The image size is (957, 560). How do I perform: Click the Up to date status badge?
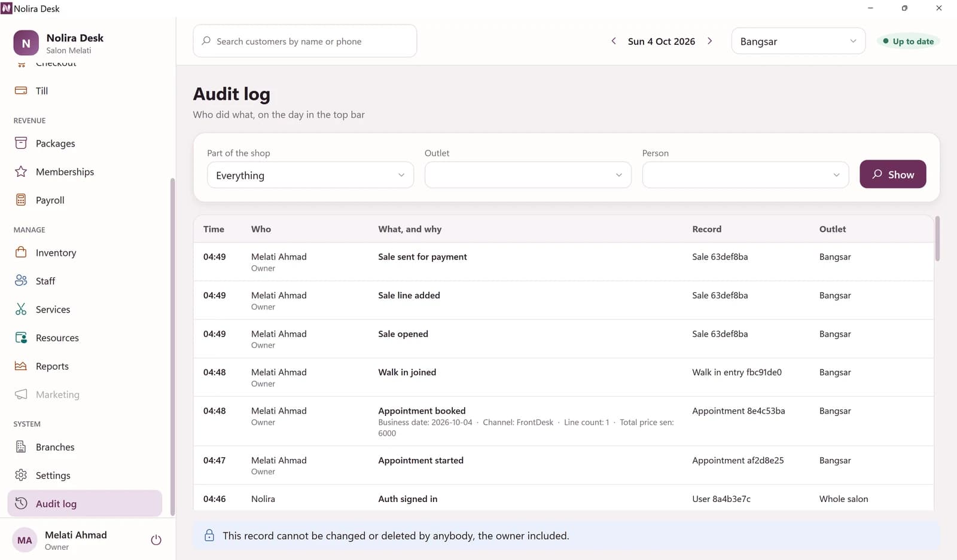click(x=908, y=41)
